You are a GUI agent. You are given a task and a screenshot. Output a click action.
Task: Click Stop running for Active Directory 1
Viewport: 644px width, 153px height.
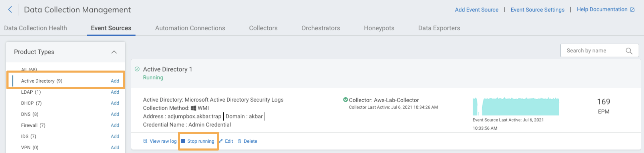pos(201,141)
